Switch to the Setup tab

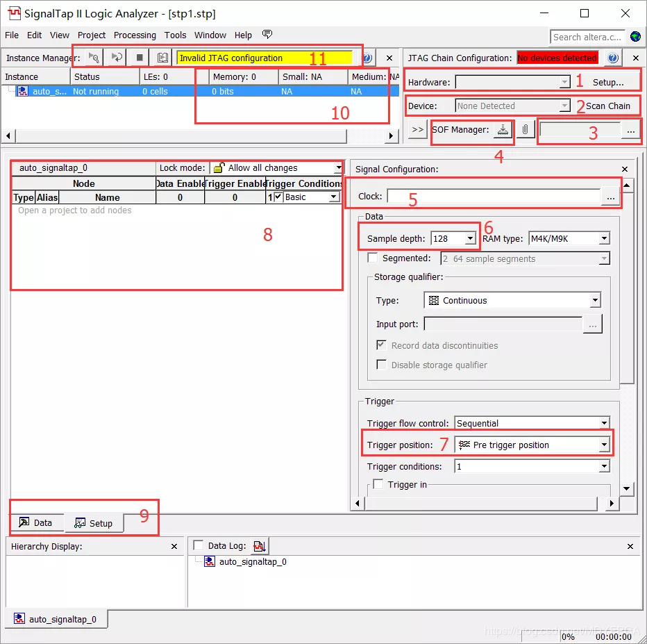coord(94,523)
